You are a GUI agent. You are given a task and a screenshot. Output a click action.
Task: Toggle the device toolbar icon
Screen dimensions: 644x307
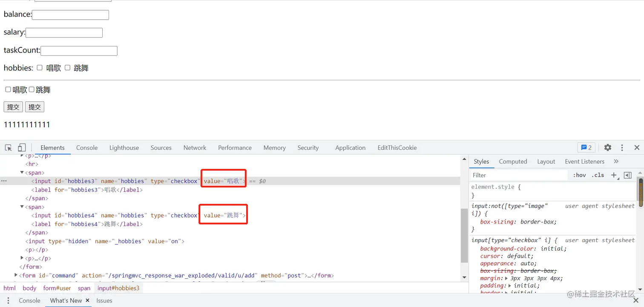pyautogui.click(x=22, y=148)
